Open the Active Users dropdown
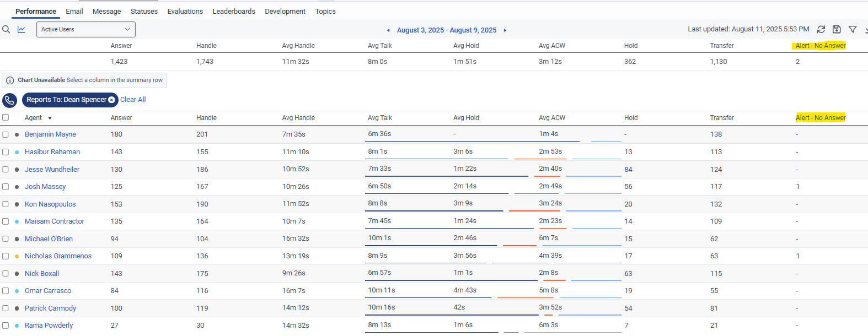 tap(85, 29)
